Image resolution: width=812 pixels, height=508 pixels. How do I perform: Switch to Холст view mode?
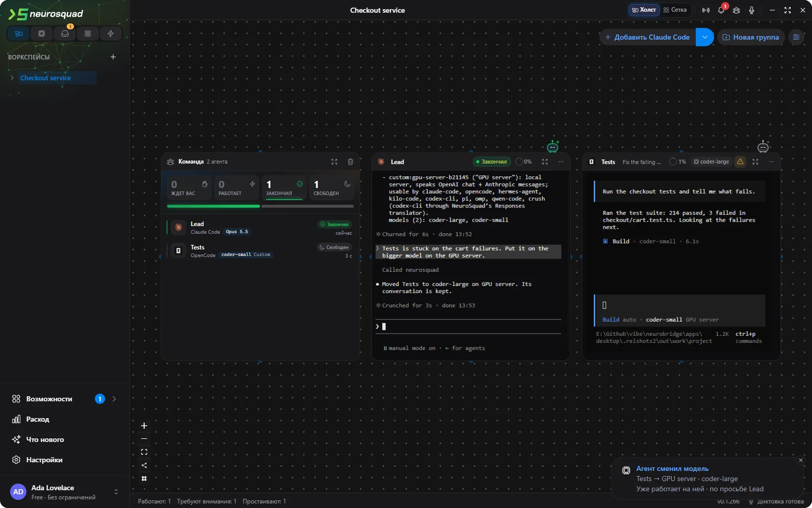644,10
